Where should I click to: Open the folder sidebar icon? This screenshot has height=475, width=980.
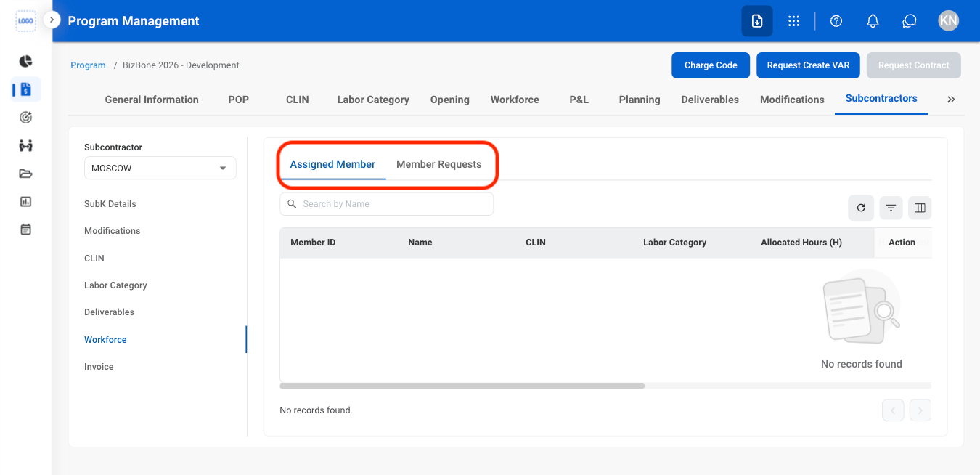coord(25,173)
